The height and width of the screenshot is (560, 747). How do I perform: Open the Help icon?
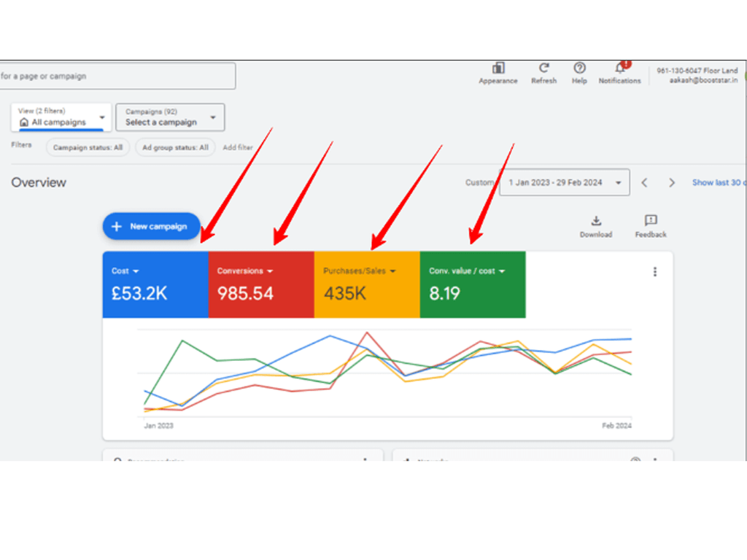pos(579,69)
